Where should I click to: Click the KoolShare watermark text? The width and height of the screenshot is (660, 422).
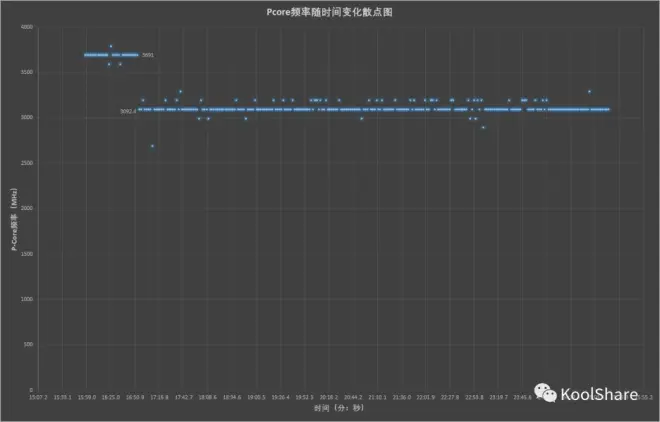click(600, 394)
